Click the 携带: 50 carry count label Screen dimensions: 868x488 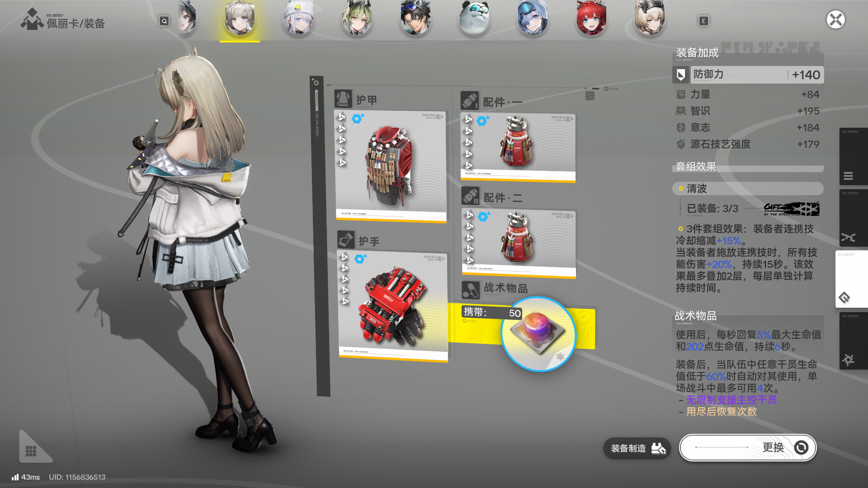coord(492,312)
